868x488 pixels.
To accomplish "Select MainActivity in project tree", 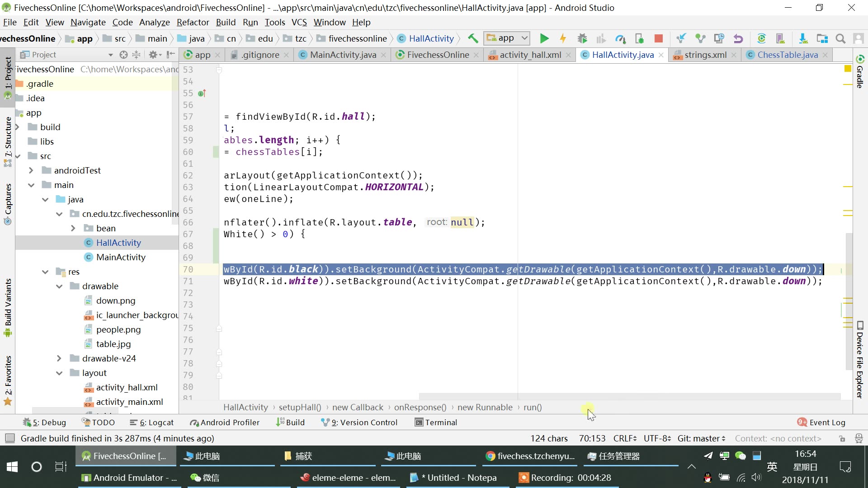I will click(121, 257).
